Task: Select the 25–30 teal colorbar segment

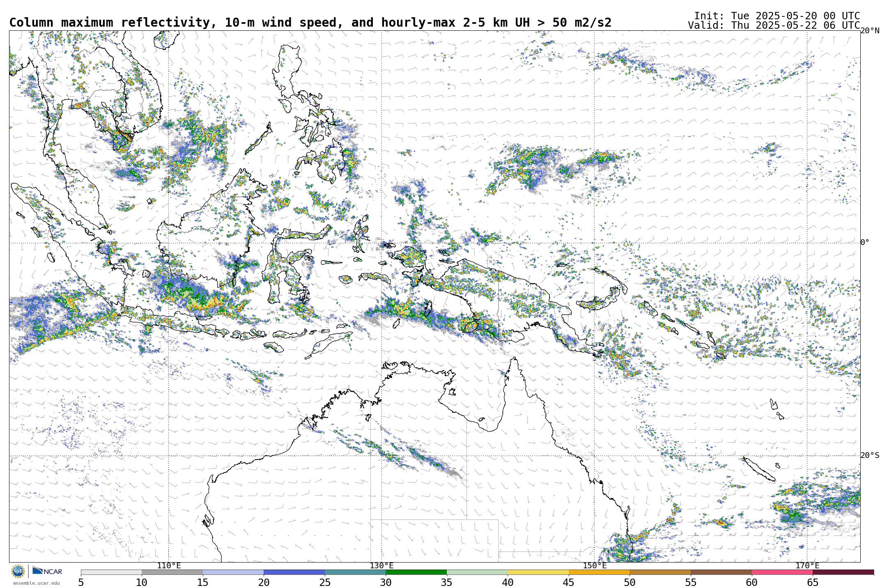Action: pos(355,572)
